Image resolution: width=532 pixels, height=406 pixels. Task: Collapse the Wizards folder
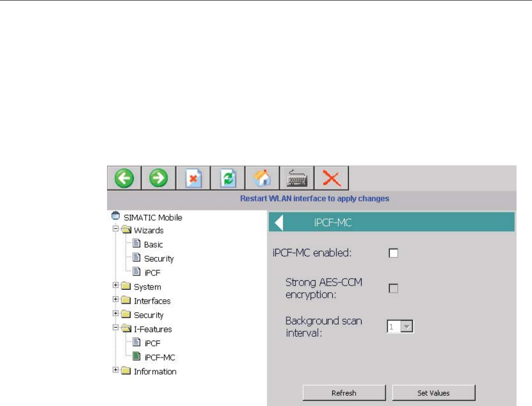click(x=116, y=229)
